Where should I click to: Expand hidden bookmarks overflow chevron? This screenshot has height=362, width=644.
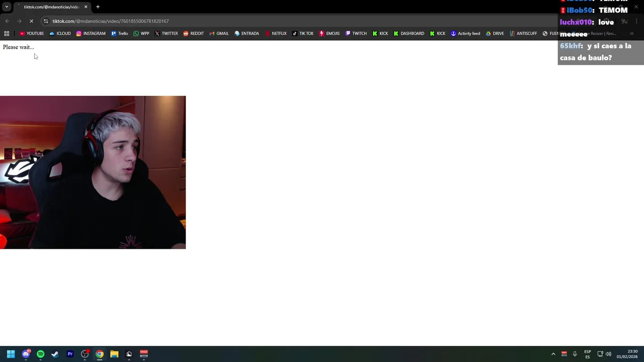point(632,34)
